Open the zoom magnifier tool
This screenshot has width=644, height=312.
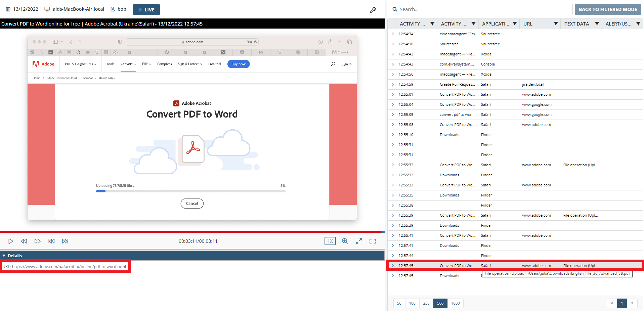tap(345, 241)
